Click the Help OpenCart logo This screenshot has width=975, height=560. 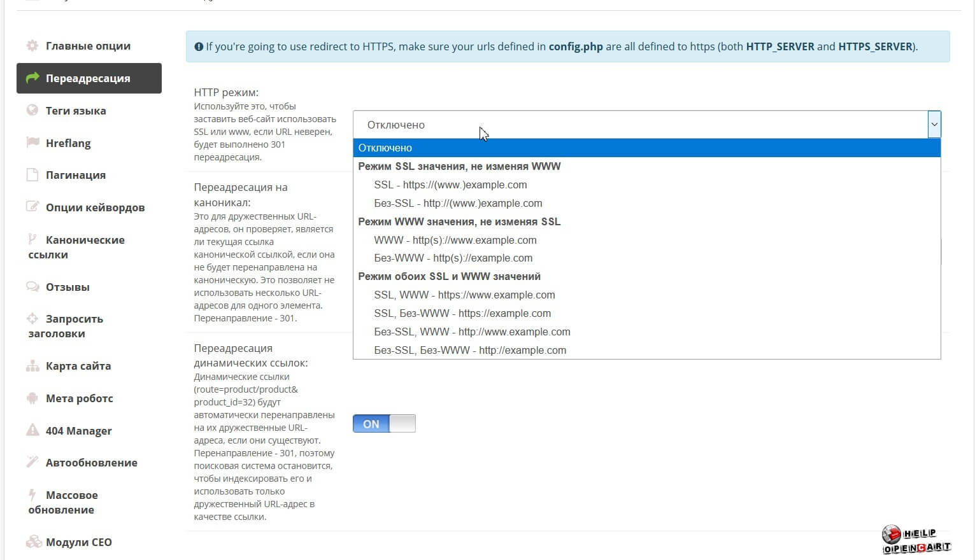point(916,540)
